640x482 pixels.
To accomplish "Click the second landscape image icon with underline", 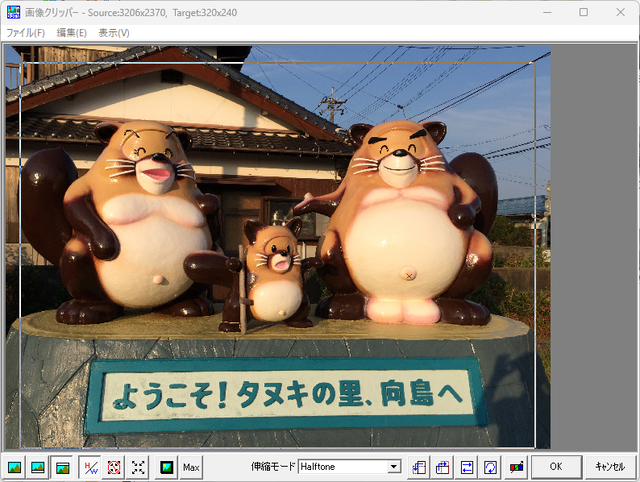I will [x=38, y=467].
